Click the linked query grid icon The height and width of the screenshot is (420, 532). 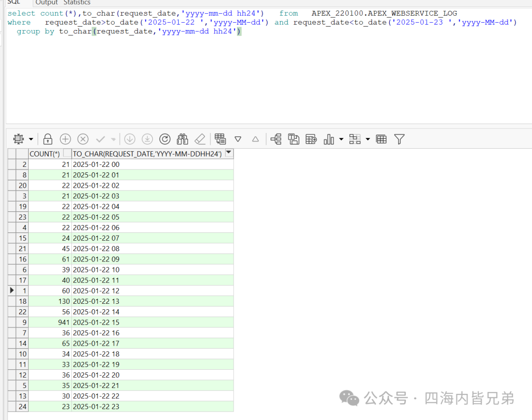355,139
